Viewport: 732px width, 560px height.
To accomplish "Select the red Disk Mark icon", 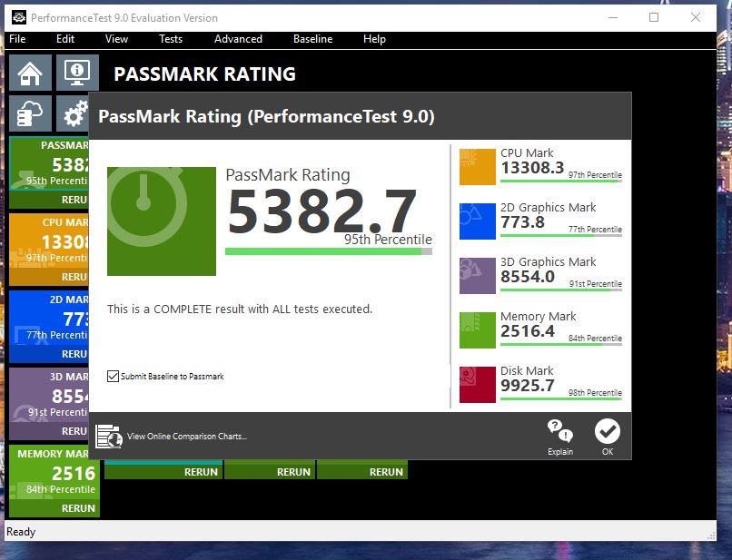I will (478, 385).
